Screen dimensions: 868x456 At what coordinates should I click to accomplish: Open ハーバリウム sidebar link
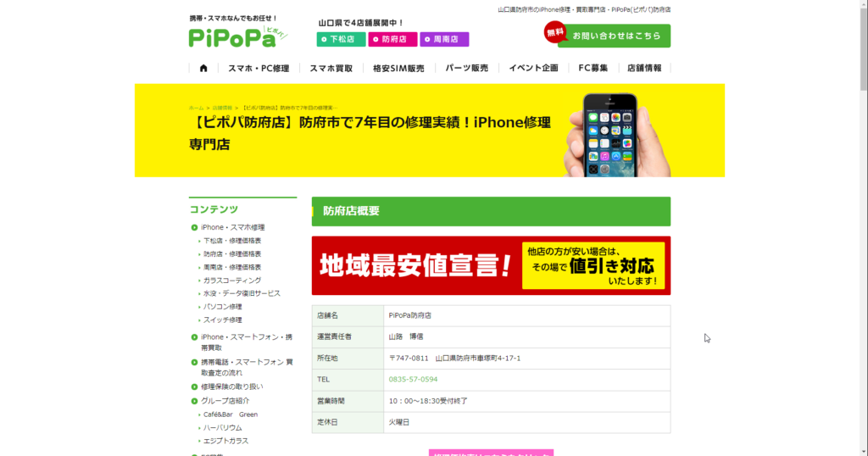[x=223, y=428]
